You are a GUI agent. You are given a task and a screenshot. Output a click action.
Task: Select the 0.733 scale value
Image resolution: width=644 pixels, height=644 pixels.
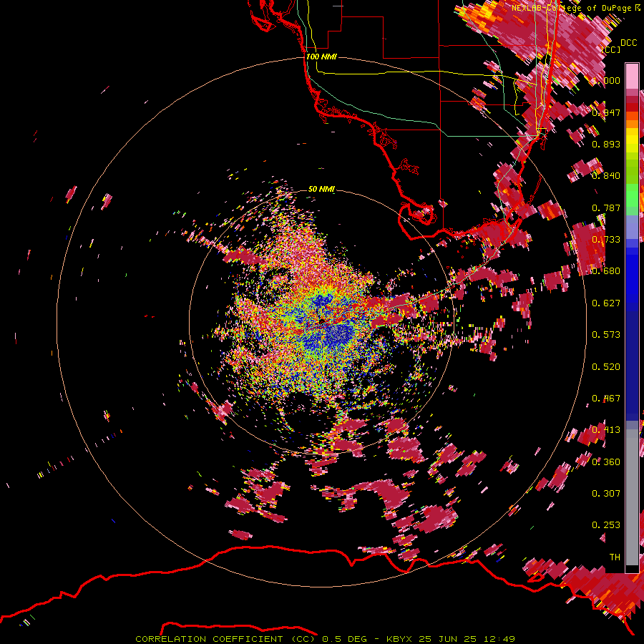click(606, 240)
